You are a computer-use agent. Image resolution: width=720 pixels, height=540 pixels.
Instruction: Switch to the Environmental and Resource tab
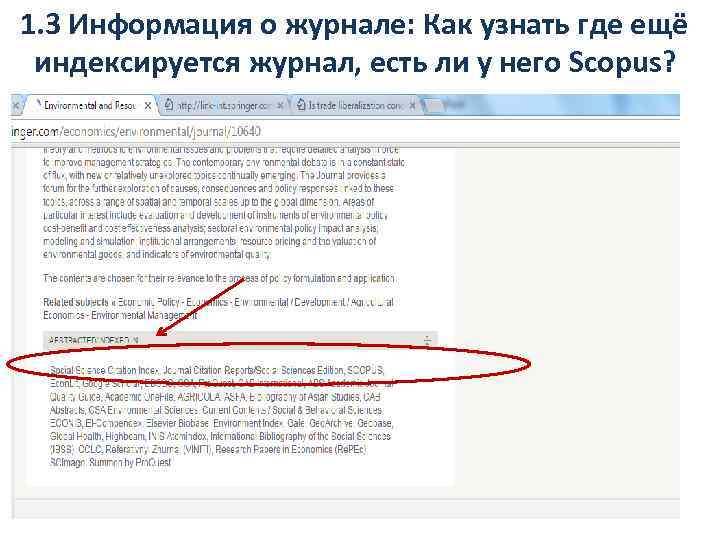tap(90, 106)
